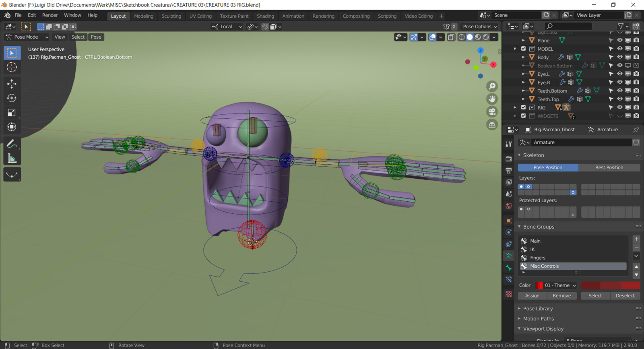Activate the Annotate pencil tool

[x=12, y=144]
